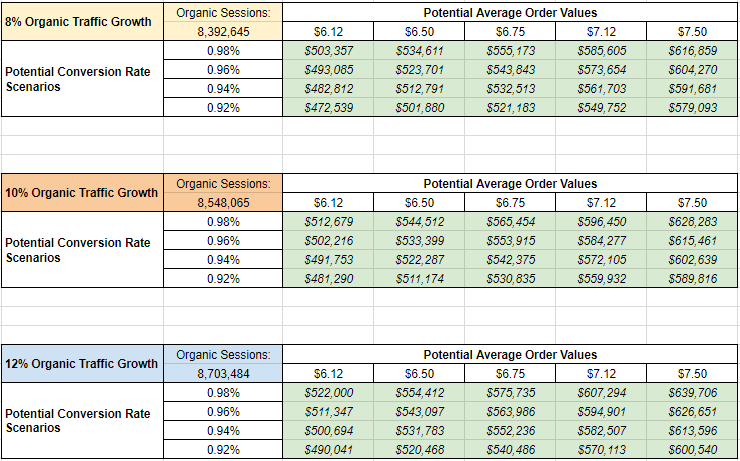This screenshot has width=740, height=461.
Task: Click the 8,392,645 organic sessions cell
Action: tap(222, 32)
